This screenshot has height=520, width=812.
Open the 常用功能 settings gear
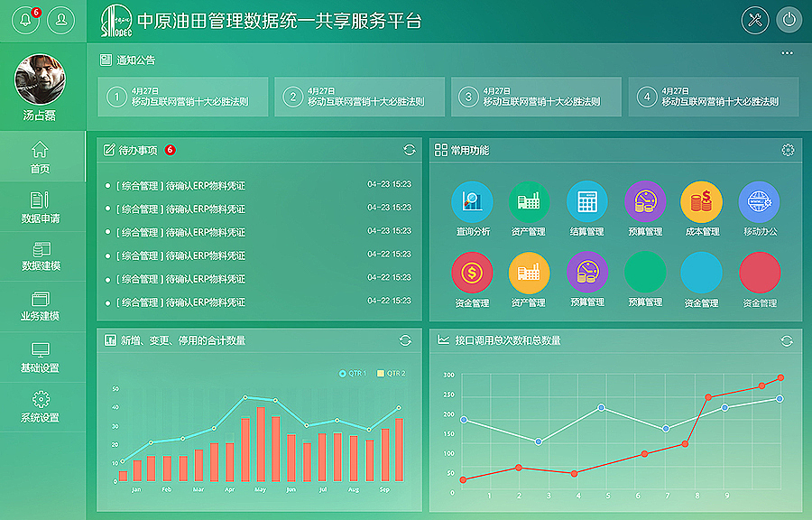pos(788,150)
